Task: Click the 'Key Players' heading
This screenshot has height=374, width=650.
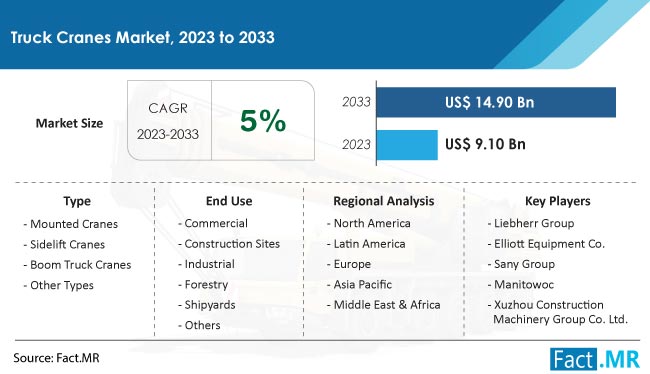Action: (558, 201)
